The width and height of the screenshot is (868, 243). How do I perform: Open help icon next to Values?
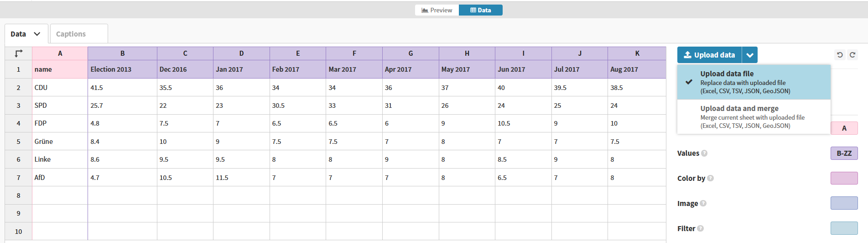pyautogui.click(x=704, y=153)
